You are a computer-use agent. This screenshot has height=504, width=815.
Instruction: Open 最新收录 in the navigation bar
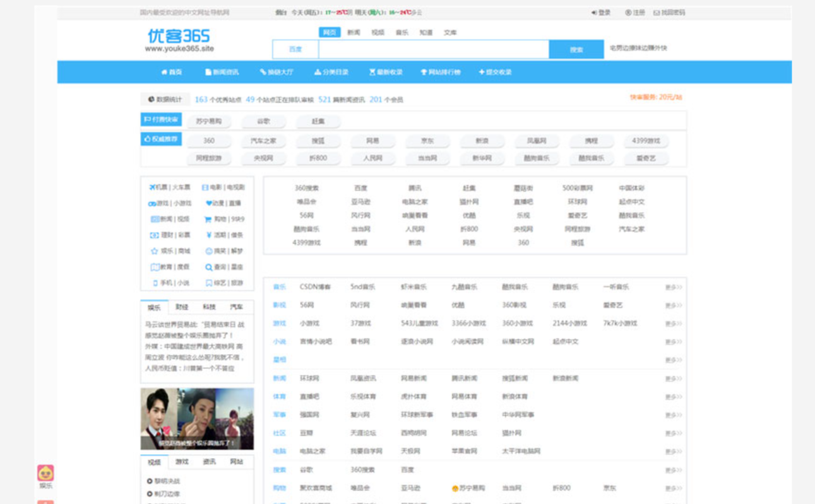click(x=386, y=72)
